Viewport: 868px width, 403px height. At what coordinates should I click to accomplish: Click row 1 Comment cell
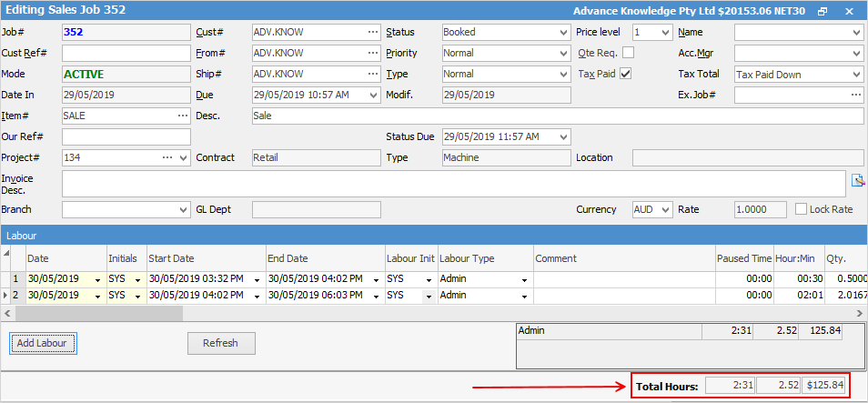point(624,279)
